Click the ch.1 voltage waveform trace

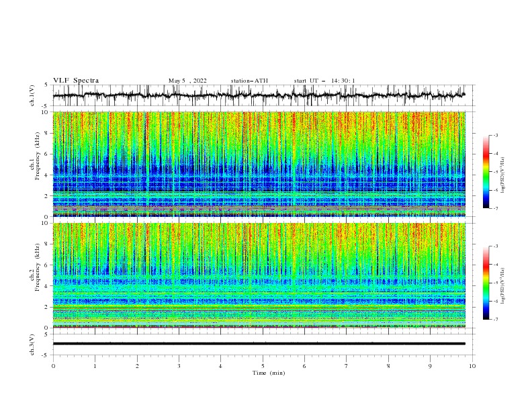tap(259, 95)
